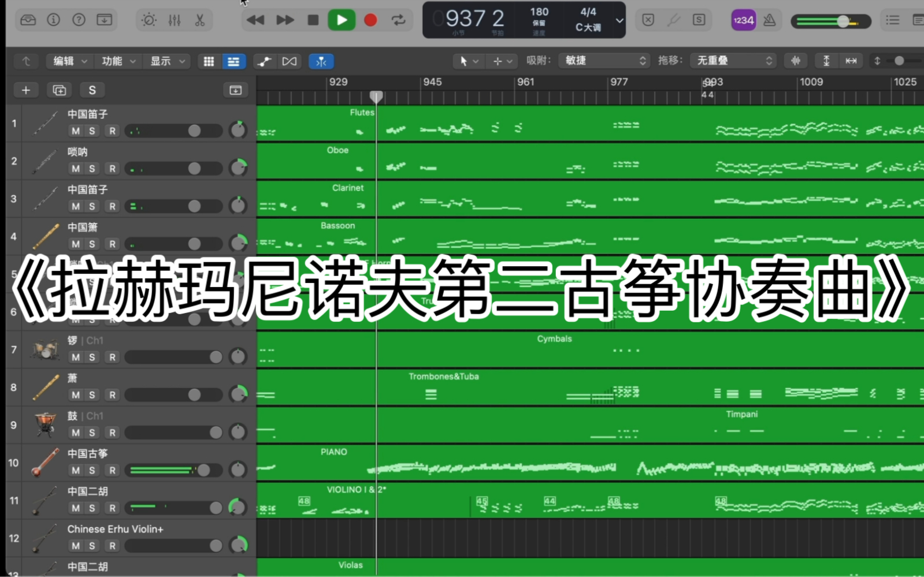
Task: Open the pointer tool dropdown
Action: coord(468,61)
